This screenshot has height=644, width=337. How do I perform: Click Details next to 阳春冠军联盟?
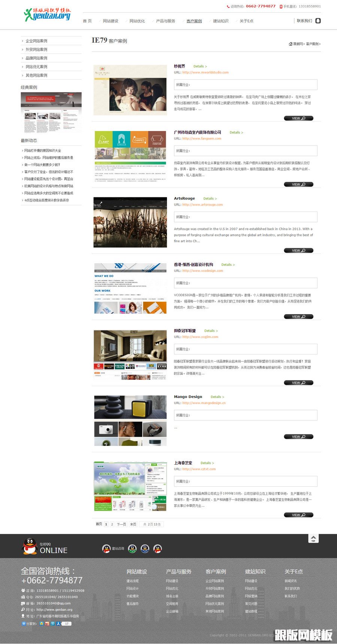coord(211,331)
